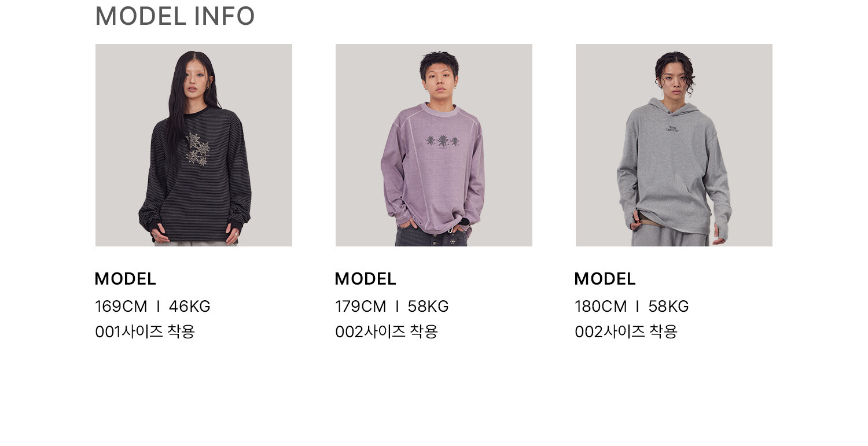The image size is (868, 446).
Task: Open the gray hoodie model photo
Action: point(674,145)
